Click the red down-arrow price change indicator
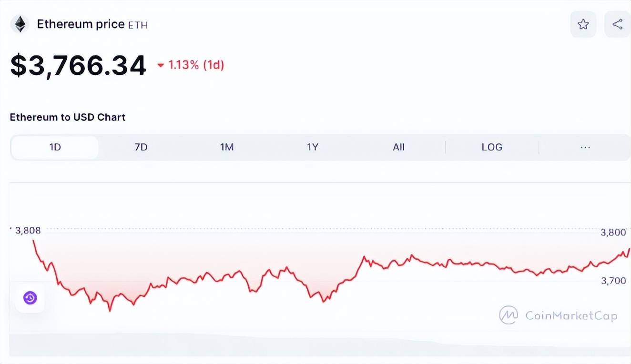 tap(161, 65)
